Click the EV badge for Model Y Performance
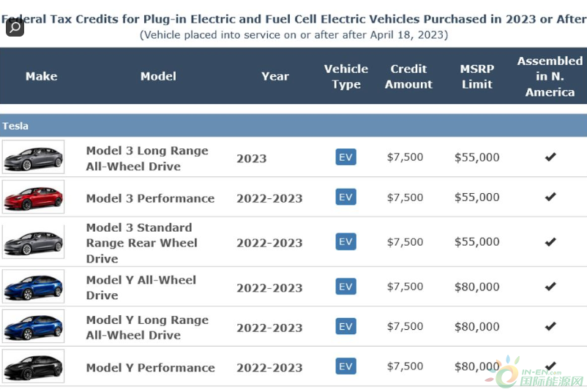Viewport: 587px width, 392px height. [345, 366]
